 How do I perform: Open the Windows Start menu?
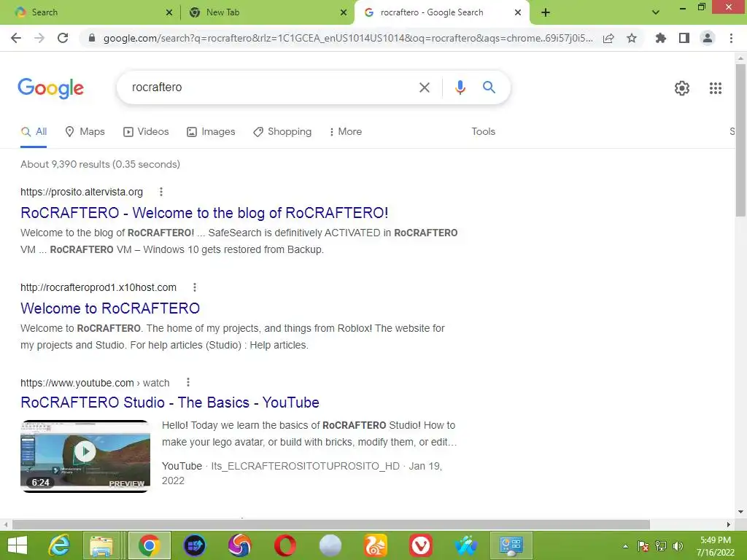(18, 545)
